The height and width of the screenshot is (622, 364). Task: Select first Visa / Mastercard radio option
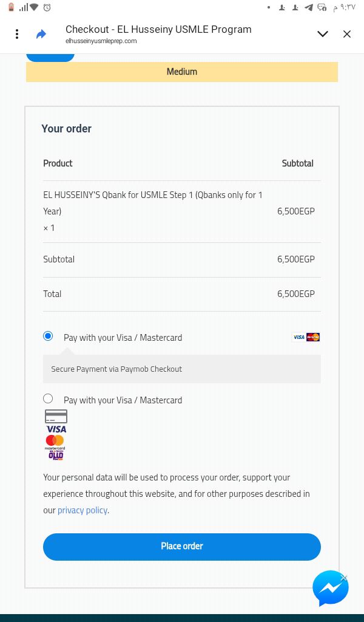pyautogui.click(x=48, y=336)
